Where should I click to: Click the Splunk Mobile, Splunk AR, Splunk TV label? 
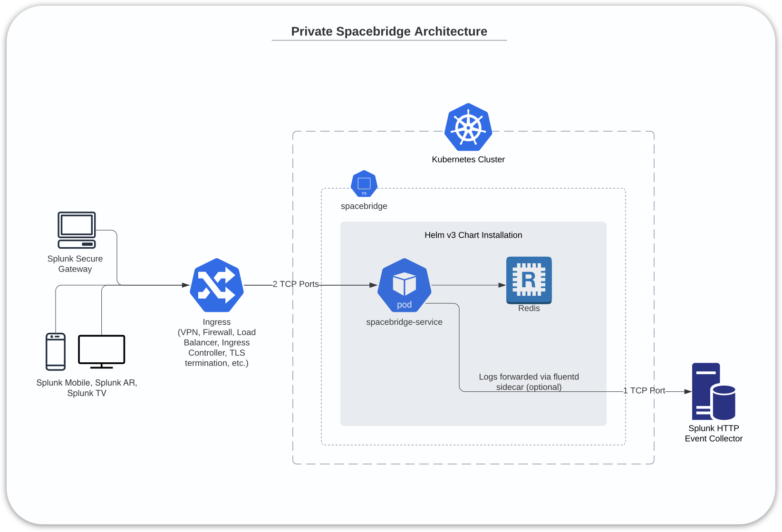point(87,388)
